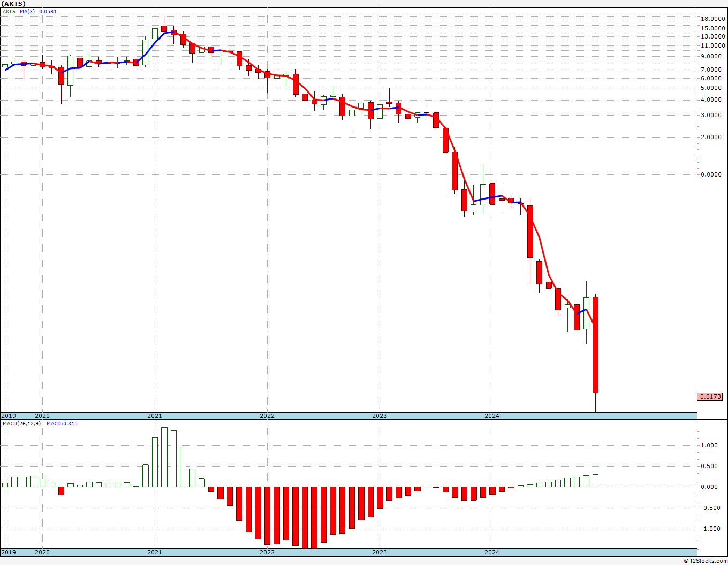Click the tallest green MACD histogram bar
This screenshot has height=565, width=728.
click(164, 457)
